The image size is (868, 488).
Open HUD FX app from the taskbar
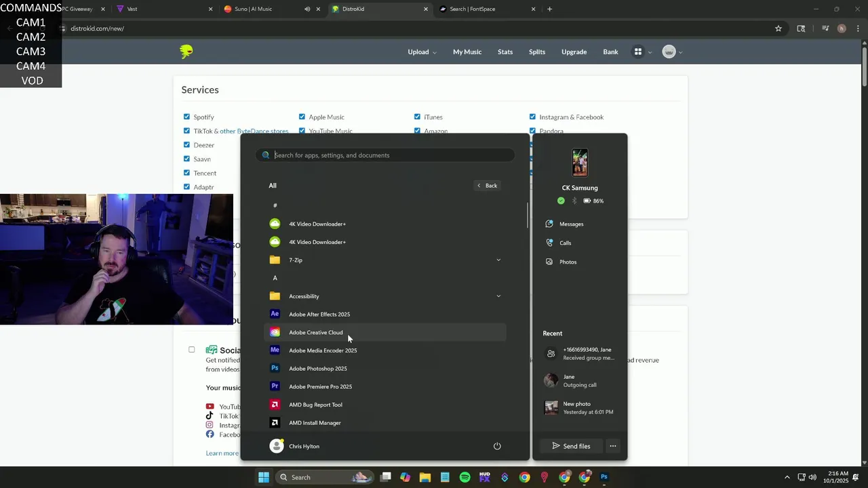tap(484, 477)
